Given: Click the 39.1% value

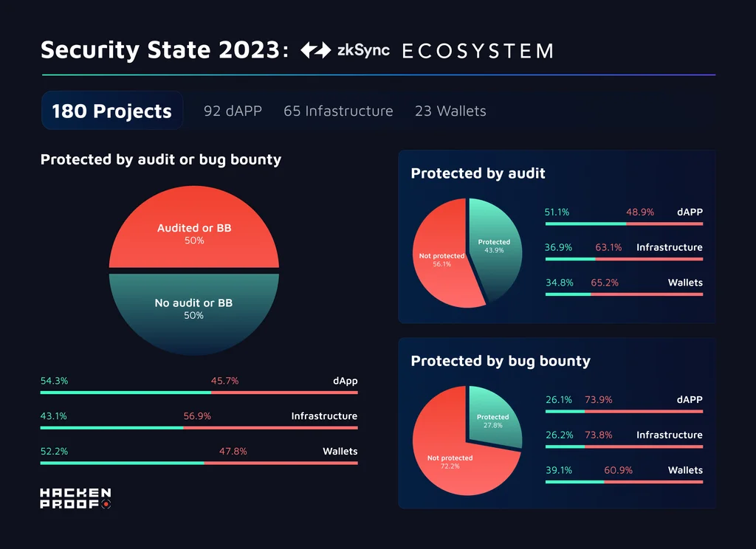Looking at the screenshot, I should pos(559,470).
